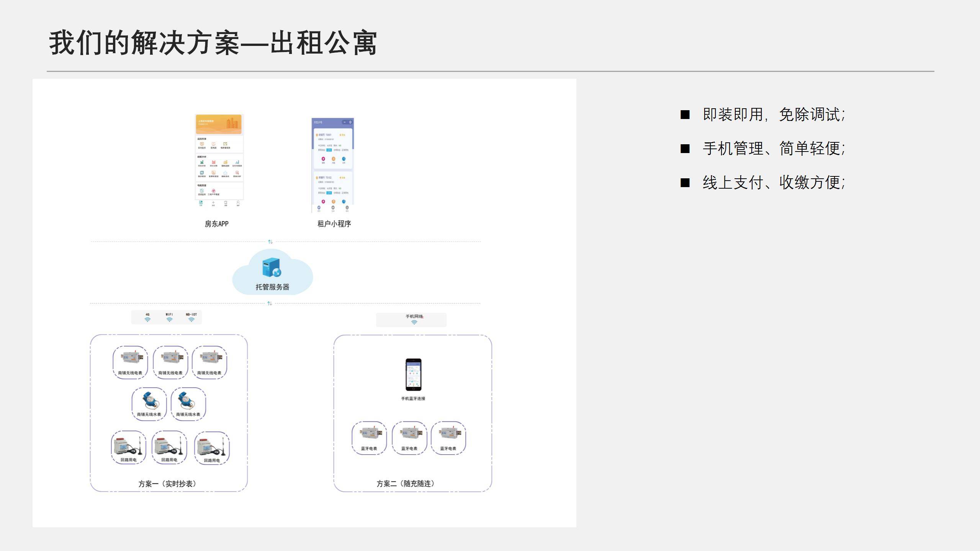Image resolution: width=980 pixels, height=551 pixels.
Task: Click the 方案二（随充随连）label
Action: point(406,484)
